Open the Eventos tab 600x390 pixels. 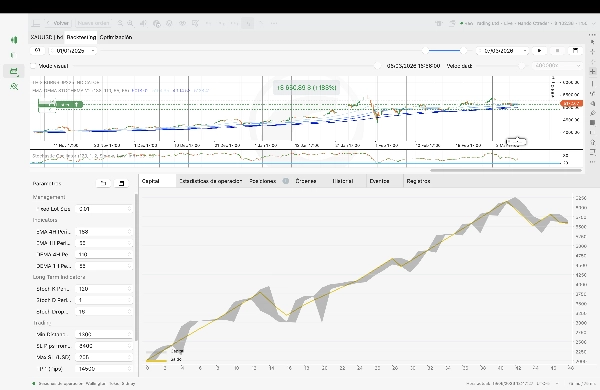click(x=379, y=181)
